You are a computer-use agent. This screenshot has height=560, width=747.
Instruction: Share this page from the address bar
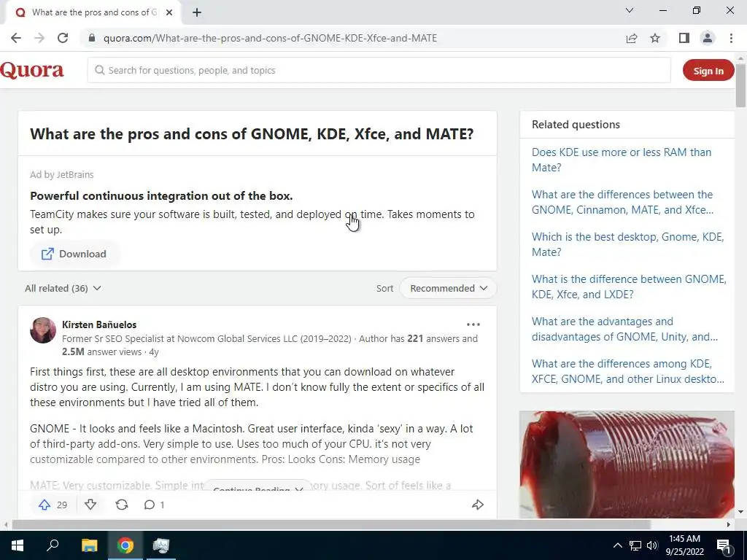(x=632, y=38)
